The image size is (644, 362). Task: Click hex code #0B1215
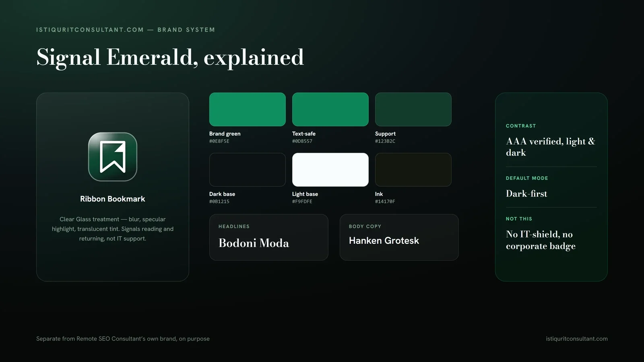[x=219, y=202]
